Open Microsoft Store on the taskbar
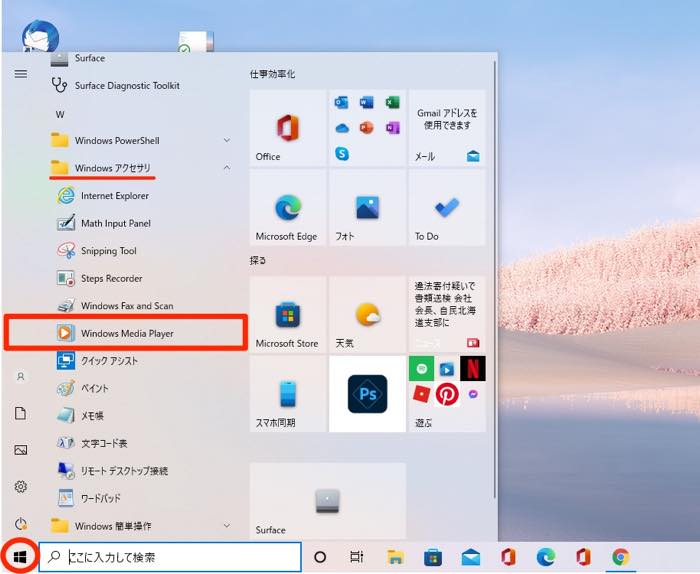 [x=433, y=557]
